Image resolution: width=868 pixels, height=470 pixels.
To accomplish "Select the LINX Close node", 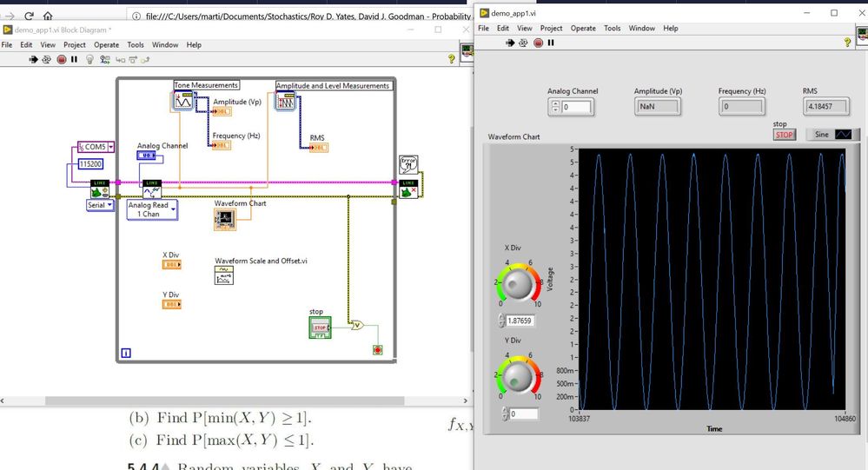I will 408,189.
